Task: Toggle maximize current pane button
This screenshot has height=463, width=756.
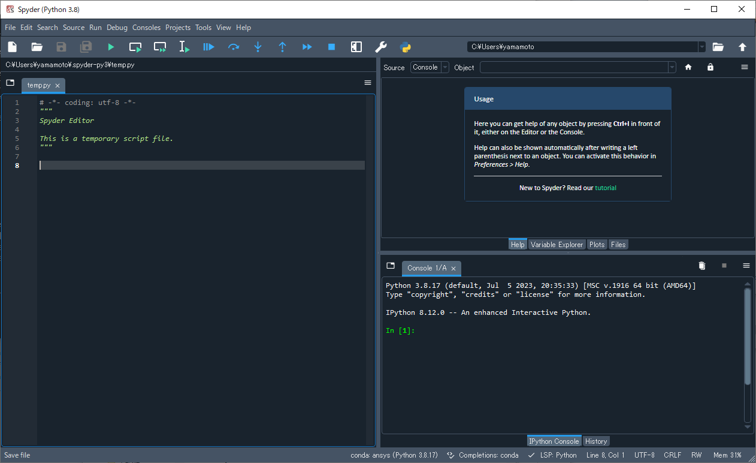Action: coord(356,47)
